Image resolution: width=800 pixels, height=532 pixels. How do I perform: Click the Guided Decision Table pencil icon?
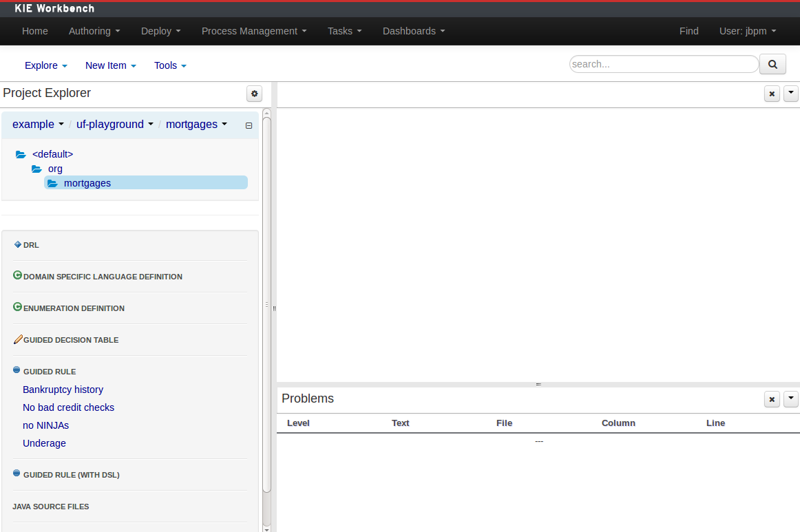pos(18,339)
